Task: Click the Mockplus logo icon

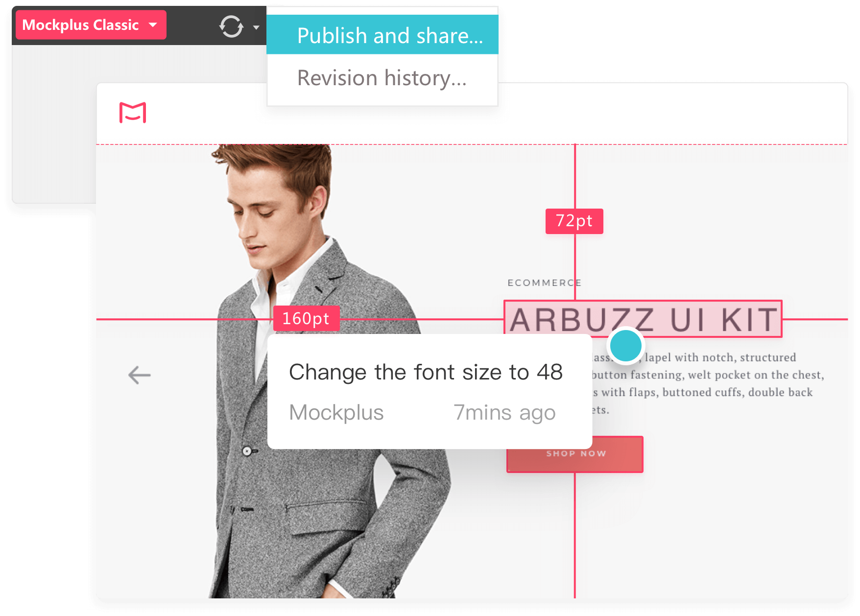Action: (x=132, y=113)
